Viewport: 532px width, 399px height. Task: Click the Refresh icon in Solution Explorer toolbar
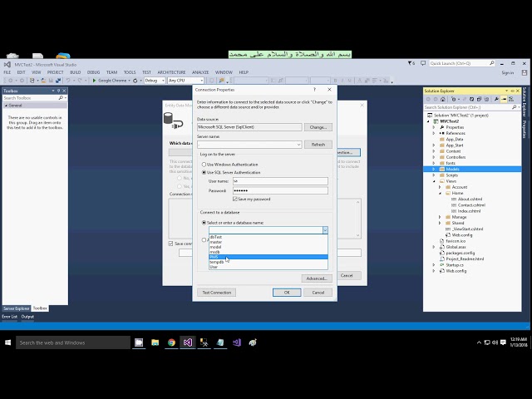(x=471, y=99)
